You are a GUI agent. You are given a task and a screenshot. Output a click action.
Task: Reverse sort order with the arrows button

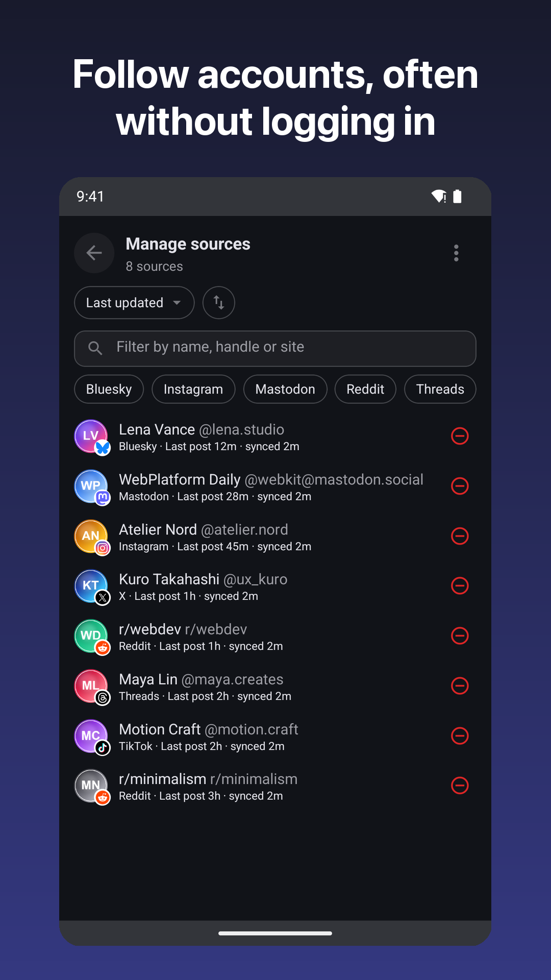(218, 303)
